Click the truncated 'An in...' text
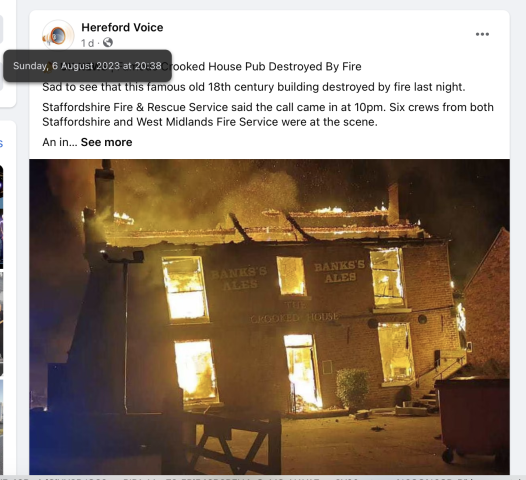Viewport: 526px width, 480px height. [60, 142]
